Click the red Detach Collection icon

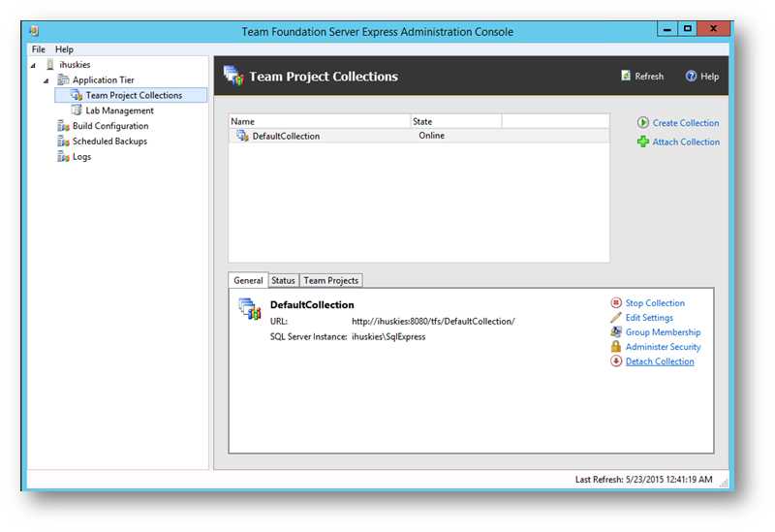click(616, 360)
